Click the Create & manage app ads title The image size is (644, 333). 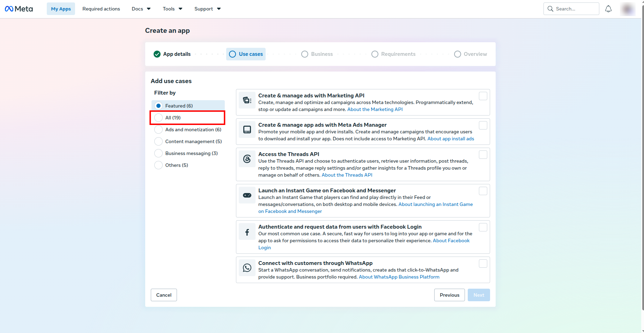(x=323, y=125)
